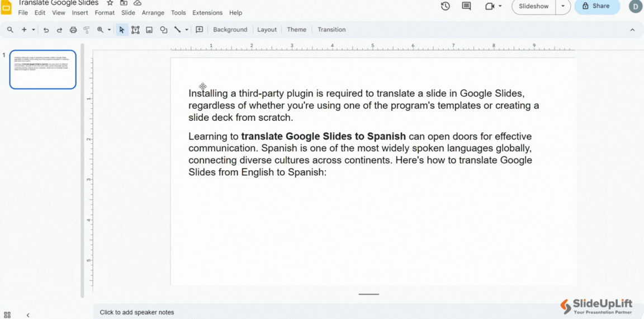The image size is (644, 319).
Task: Click the video call camera icon
Action: (x=489, y=6)
